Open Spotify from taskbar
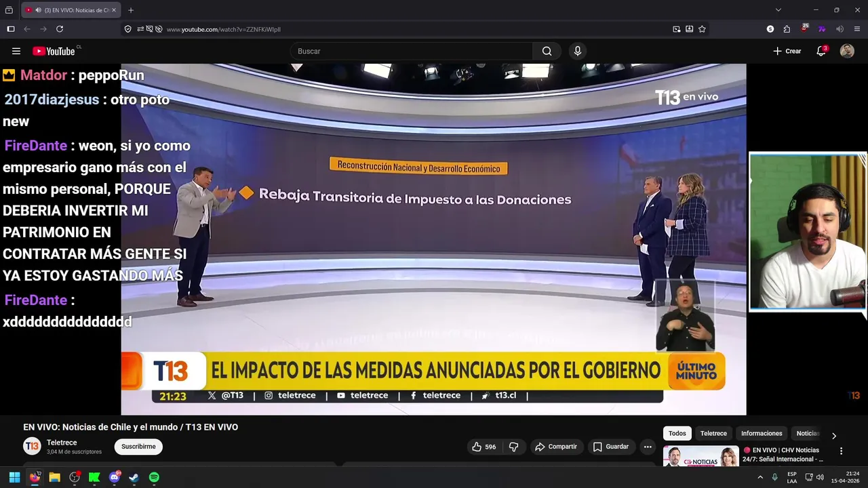868x488 pixels. [x=154, y=477]
